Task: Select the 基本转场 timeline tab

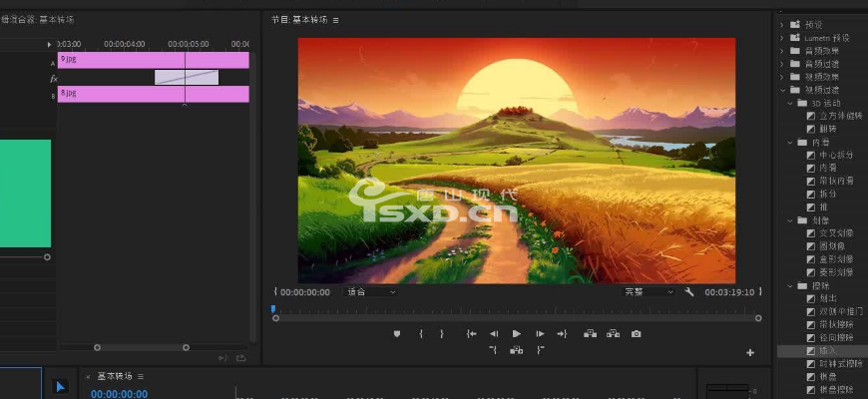Action: tap(115, 376)
